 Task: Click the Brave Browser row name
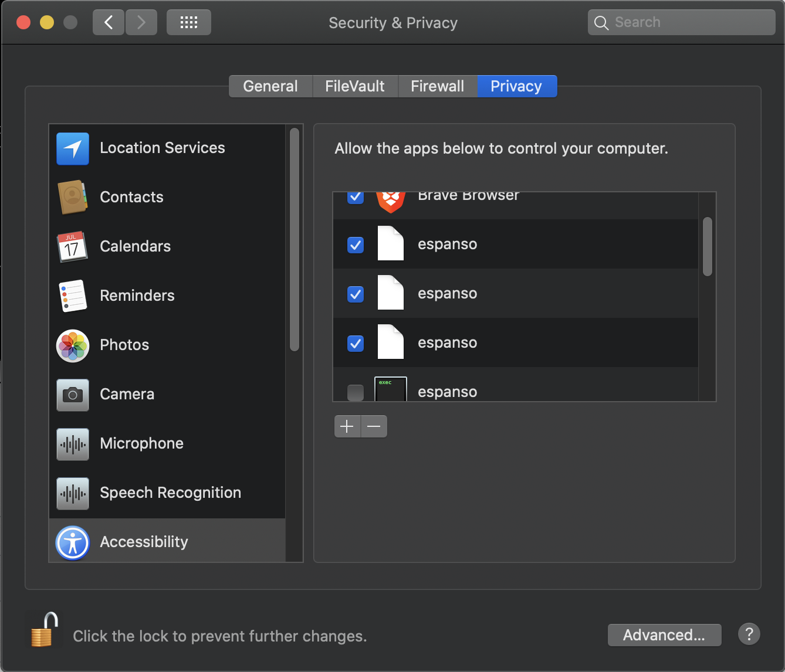click(469, 197)
